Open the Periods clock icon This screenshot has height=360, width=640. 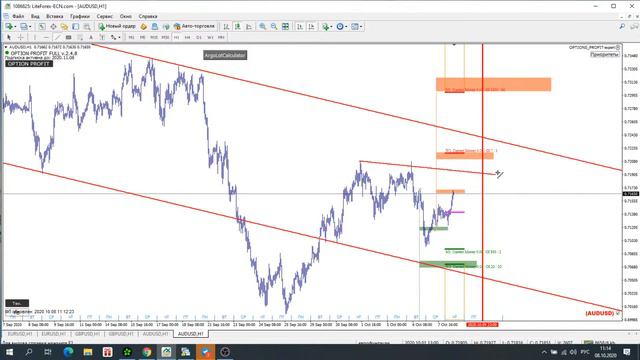pyautogui.click(x=340, y=27)
